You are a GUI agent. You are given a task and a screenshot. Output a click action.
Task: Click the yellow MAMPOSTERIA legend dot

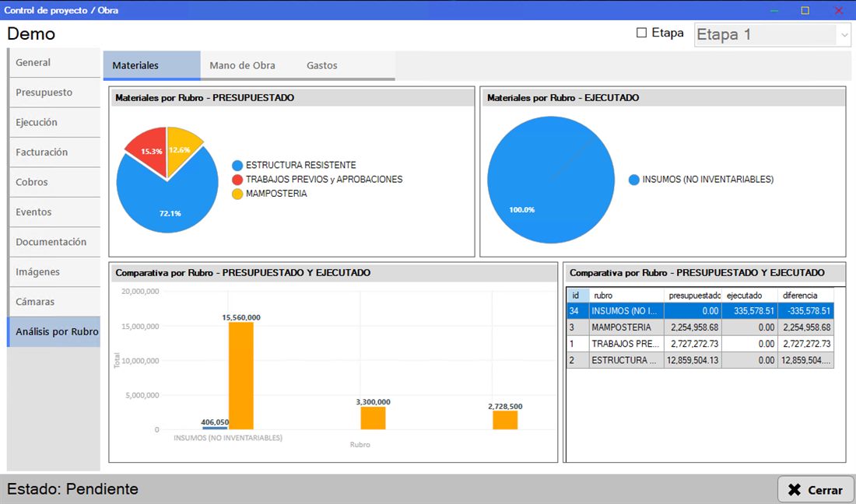(x=237, y=194)
